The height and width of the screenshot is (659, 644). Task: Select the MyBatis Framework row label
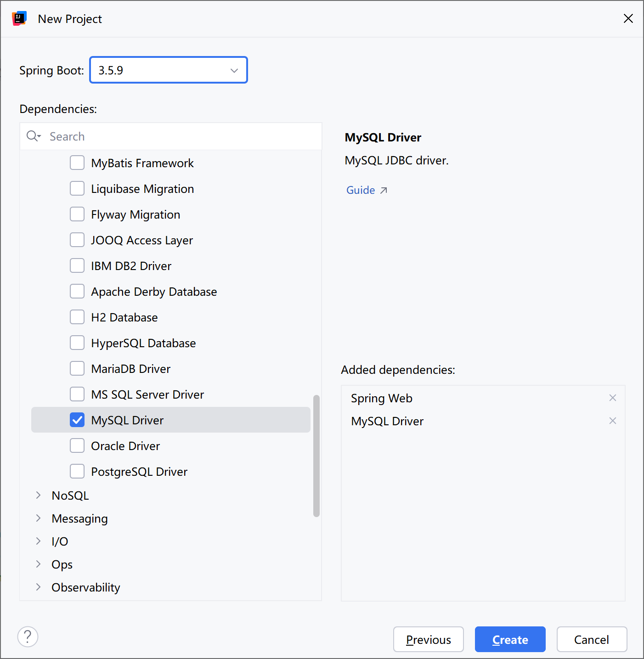pyautogui.click(x=142, y=163)
